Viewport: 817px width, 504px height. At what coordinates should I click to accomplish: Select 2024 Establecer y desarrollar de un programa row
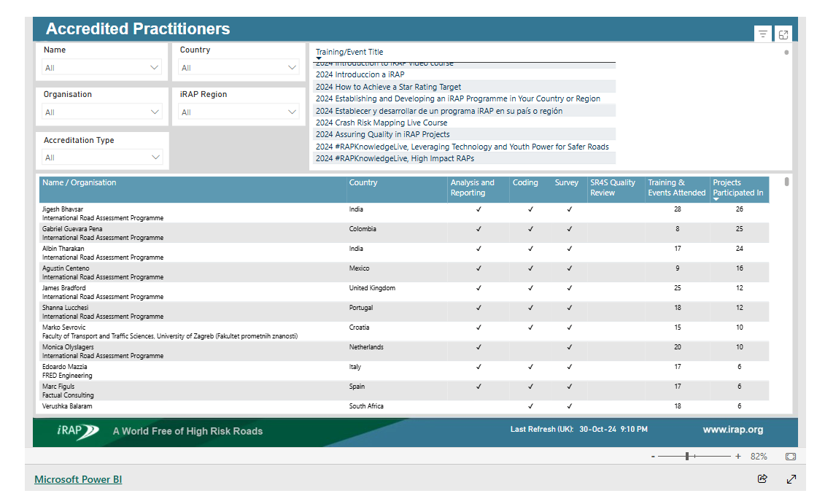tap(464, 110)
